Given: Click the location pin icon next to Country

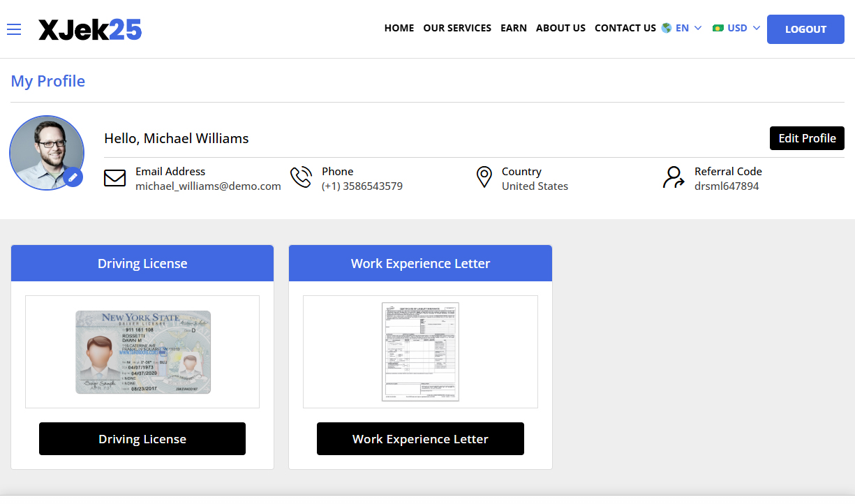Looking at the screenshot, I should click(484, 177).
